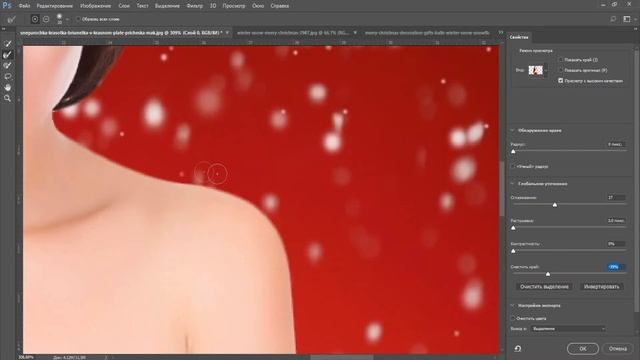Open the Редактирование menu

[55, 6]
